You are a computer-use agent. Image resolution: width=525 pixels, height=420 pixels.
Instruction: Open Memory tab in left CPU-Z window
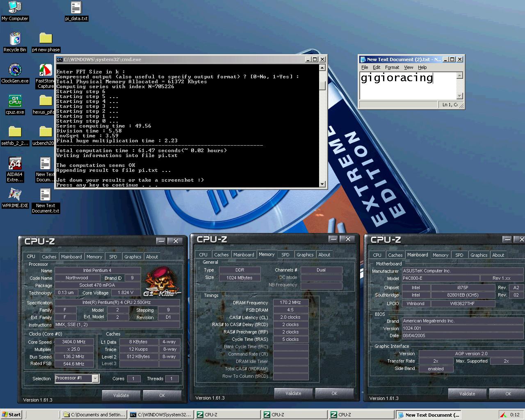94,257
